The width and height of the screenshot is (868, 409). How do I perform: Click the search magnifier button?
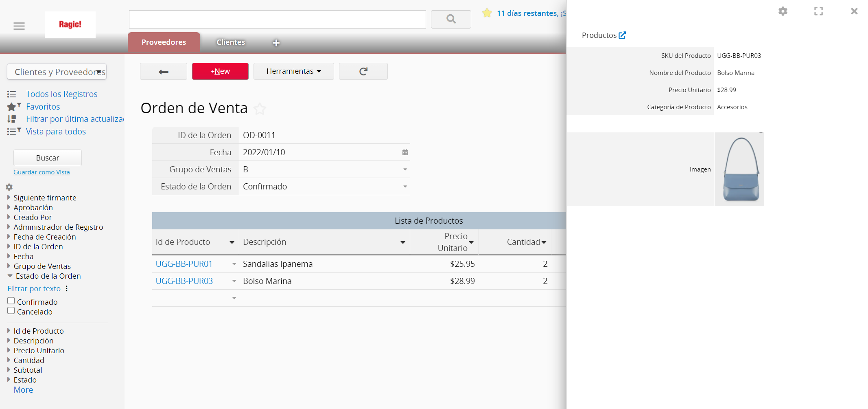(x=450, y=19)
